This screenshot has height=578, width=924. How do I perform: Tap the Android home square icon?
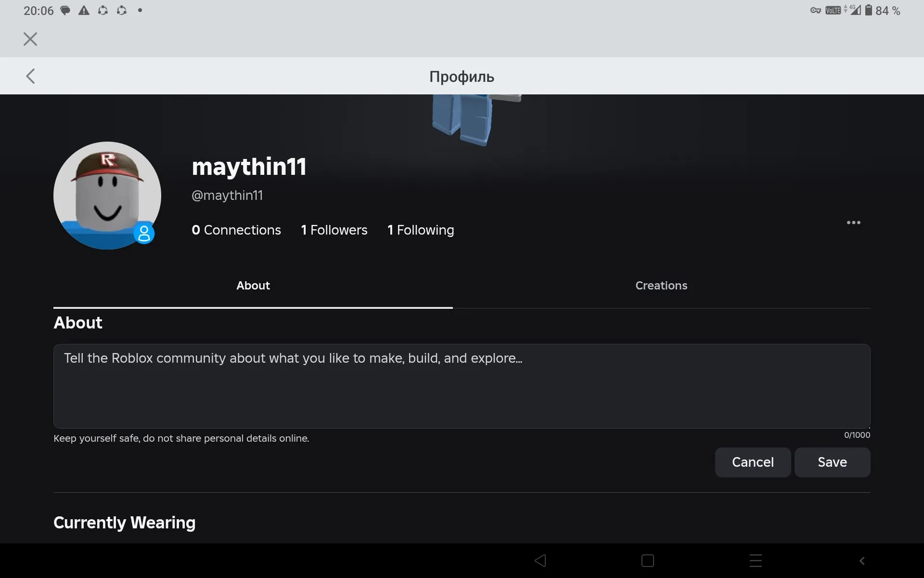coord(648,561)
